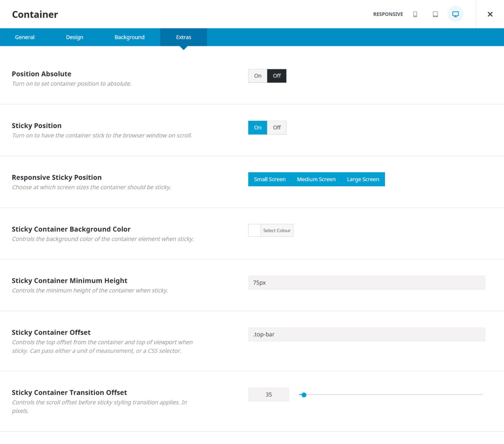Open the Select Colour picker
Image resolution: width=504 pixels, height=444 pixels.
coord(277,230)
